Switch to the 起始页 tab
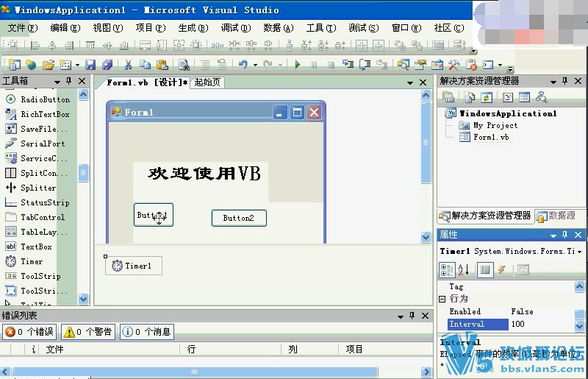The width and height of the screenshot is (588, 379). pyautogui.click(x=207, y=82)
